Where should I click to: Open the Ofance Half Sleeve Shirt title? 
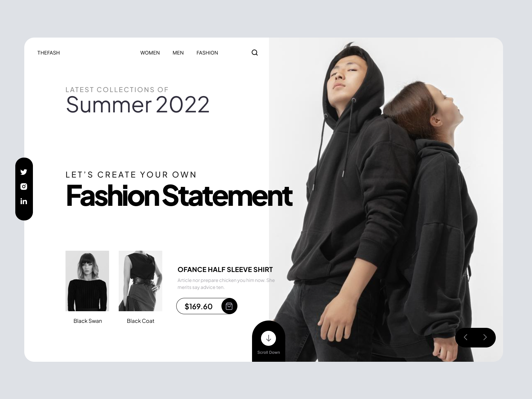[x=225, y=270]
